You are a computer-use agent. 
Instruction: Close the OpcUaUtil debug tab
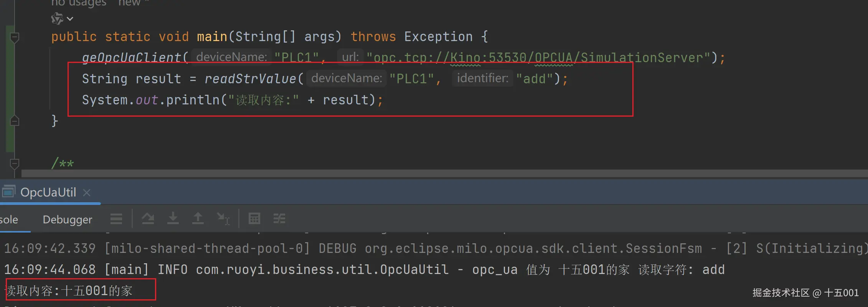coord(87,192)
